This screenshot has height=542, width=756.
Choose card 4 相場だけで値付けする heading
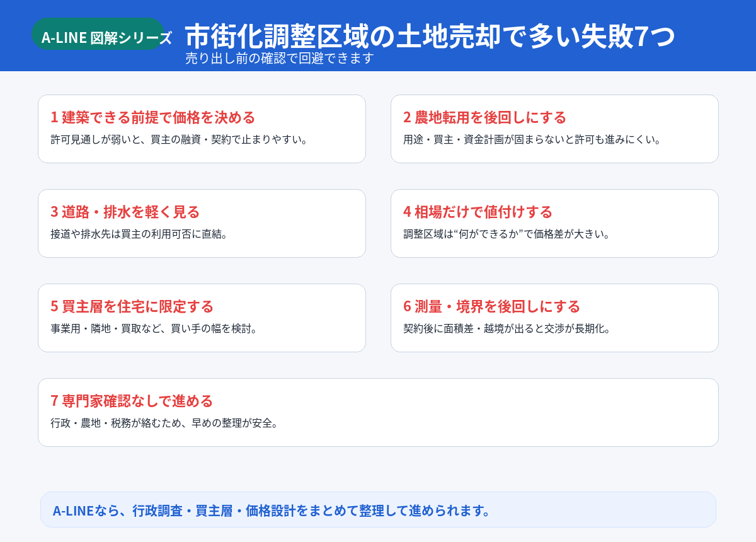pyautogui.click(x=478, y=212)
